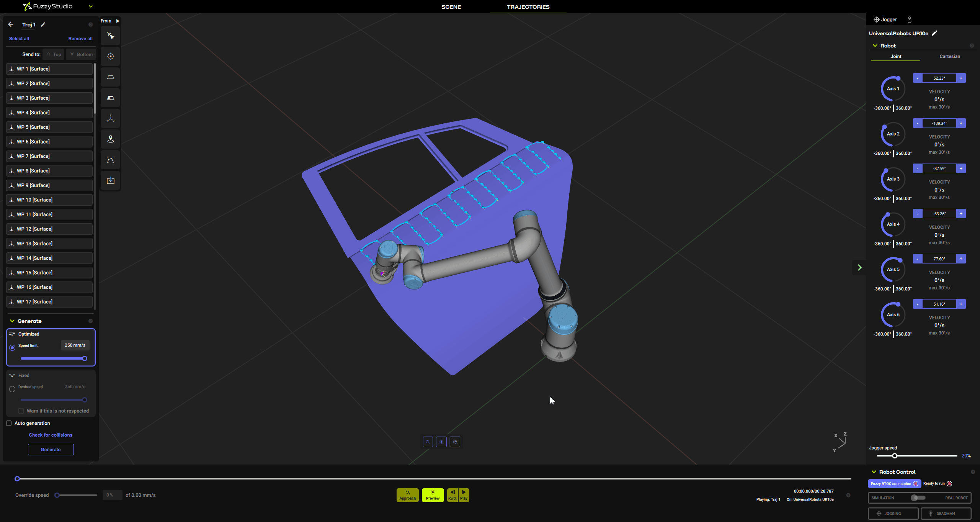Decrease Axis 3 angle with minus button
Image resolution: width=980 pixels, height=522 pixels.
click(918, 169)
